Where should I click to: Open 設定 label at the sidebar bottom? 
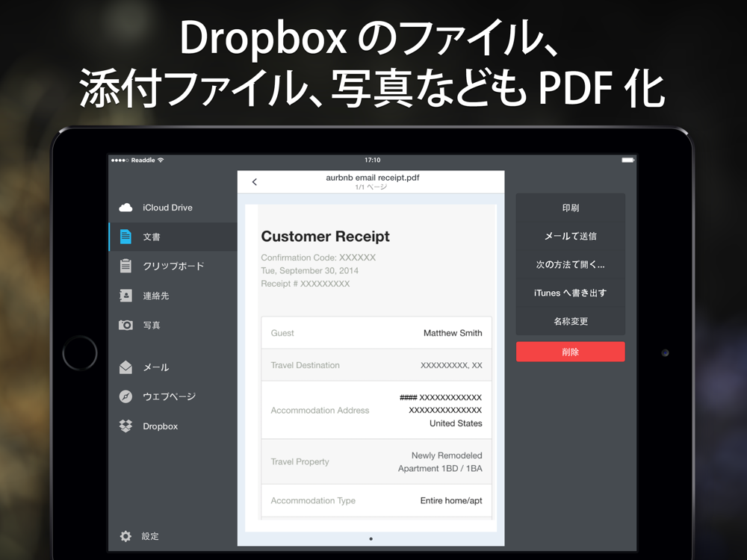coord(150,536)
